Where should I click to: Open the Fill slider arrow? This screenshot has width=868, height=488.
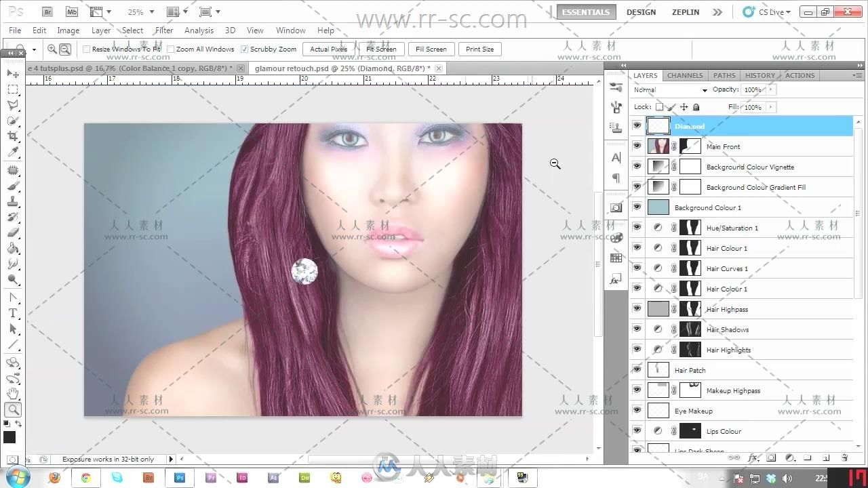tap(770, 107)
